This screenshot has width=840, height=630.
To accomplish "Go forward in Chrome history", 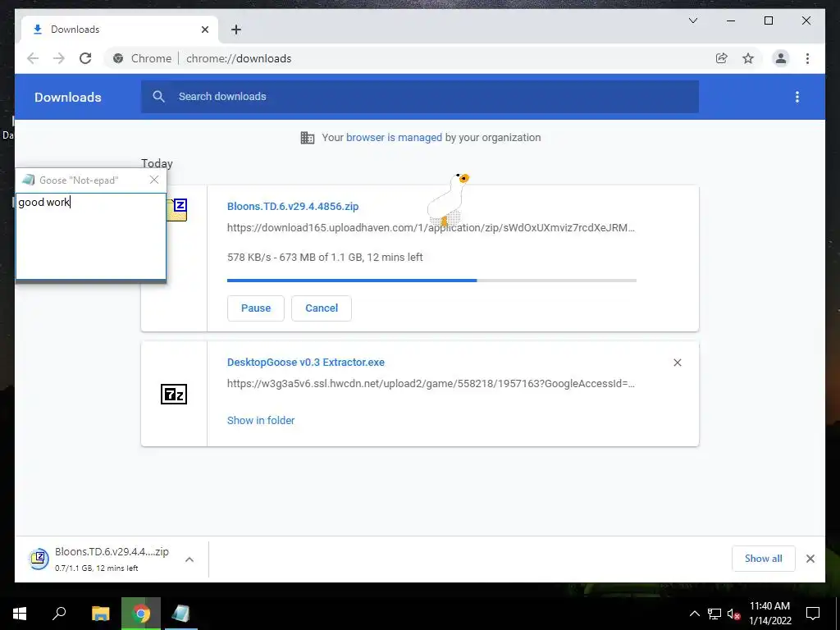I will 59,58.
